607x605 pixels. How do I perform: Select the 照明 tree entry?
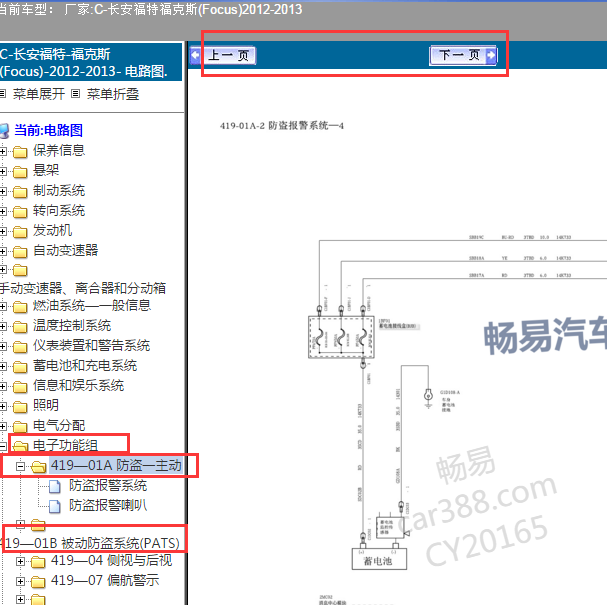46,405
